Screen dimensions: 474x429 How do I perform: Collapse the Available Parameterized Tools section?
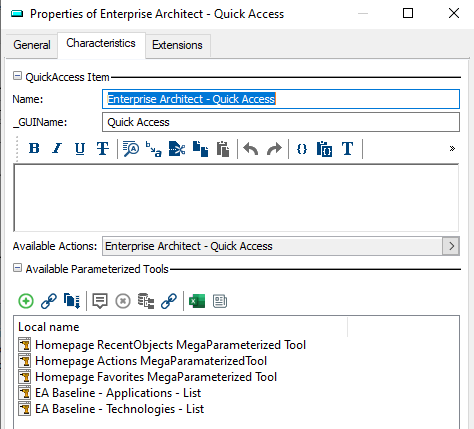click(x=17, y=268)
